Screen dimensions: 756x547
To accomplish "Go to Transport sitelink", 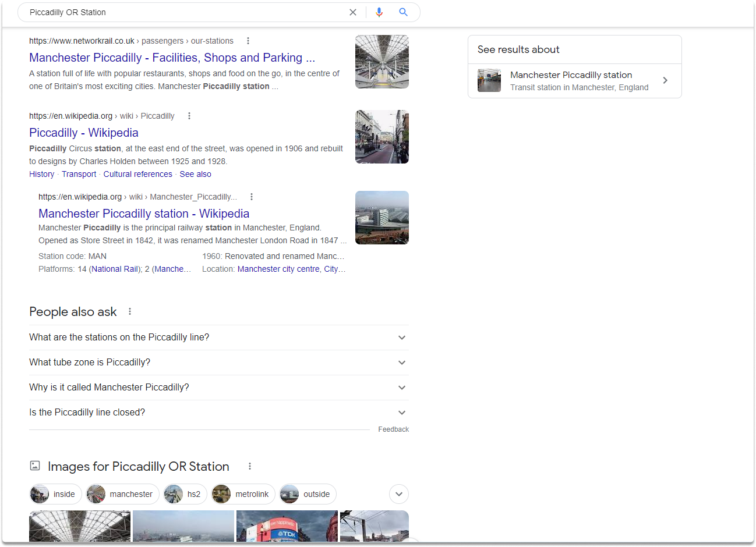I will tap(79, 174).
